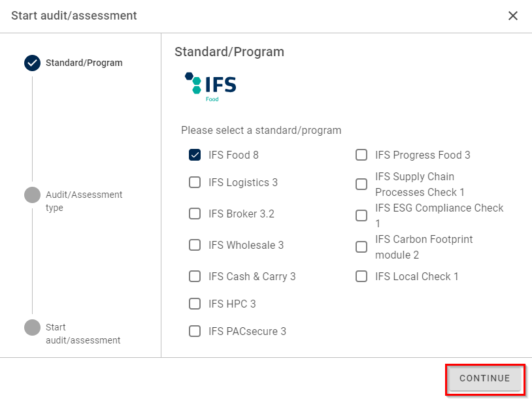Toggle the IFS HPC 3 checkbox
The image size is (532, 399).
pos(195,304)
